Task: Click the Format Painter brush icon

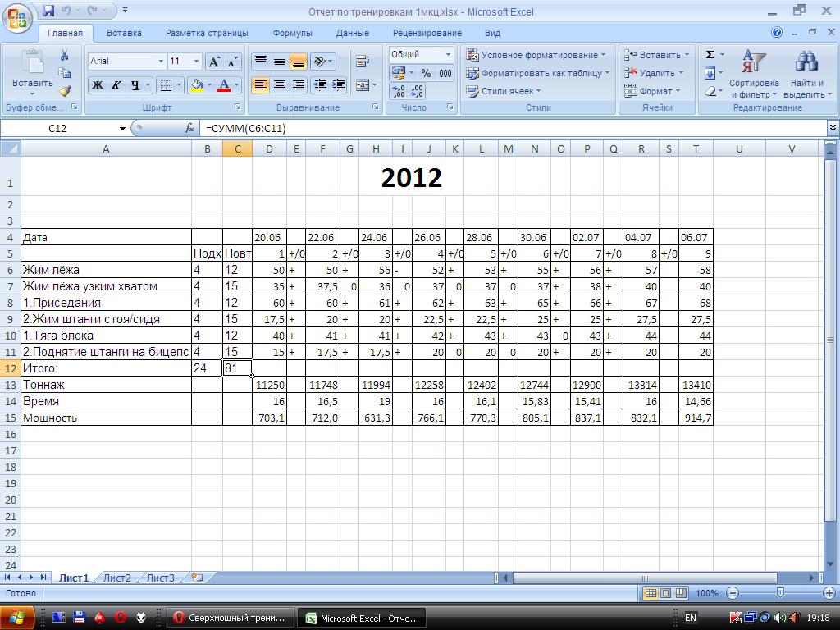Action: point(65,91)
